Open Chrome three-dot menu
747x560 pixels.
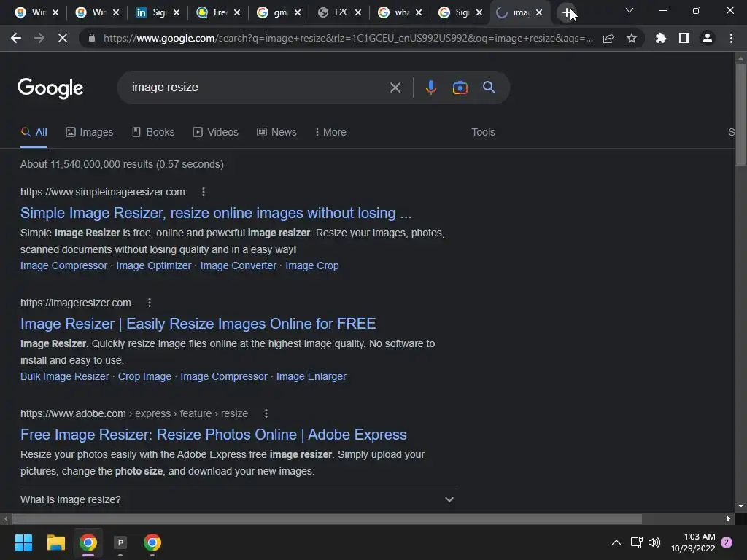(x=731, y=38)
